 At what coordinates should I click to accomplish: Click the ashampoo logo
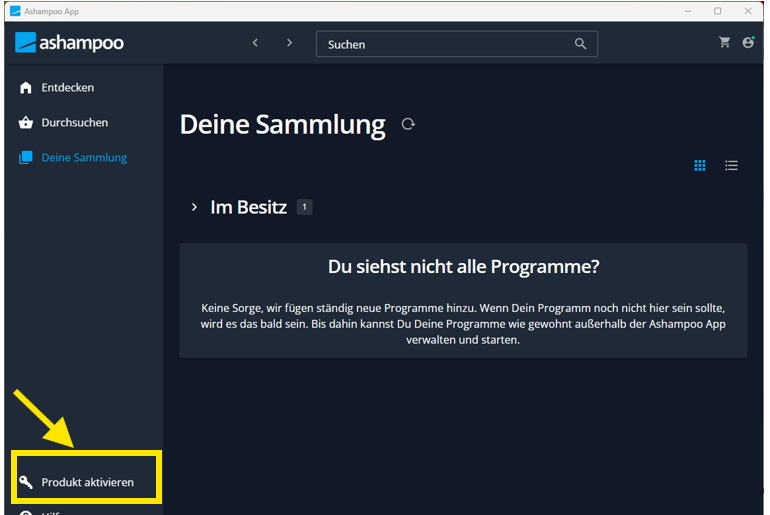[x=69, y=43]
